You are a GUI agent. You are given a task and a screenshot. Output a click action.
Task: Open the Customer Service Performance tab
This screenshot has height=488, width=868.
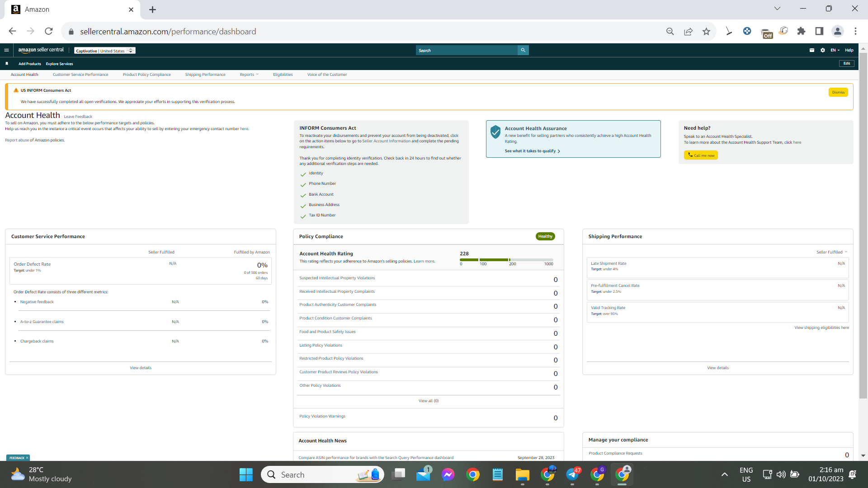pos(80,75)
